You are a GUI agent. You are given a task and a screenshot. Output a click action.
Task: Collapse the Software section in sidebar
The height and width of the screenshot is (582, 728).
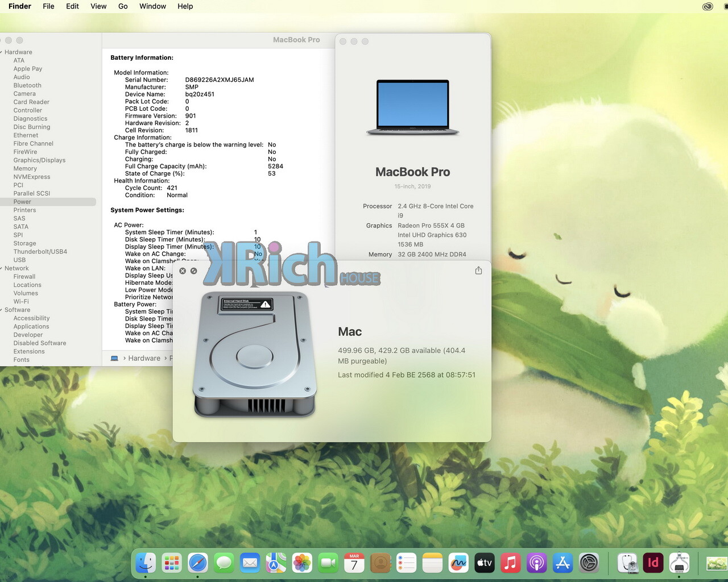2,310
